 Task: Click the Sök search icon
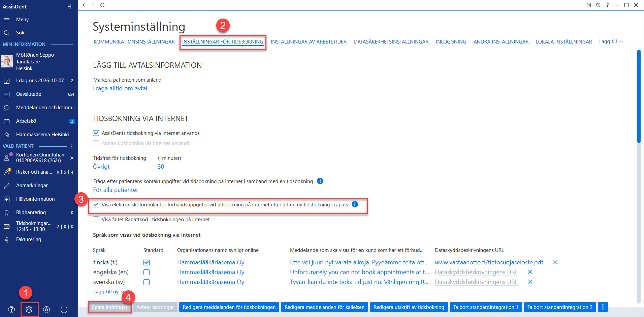(x=7, y=33)
